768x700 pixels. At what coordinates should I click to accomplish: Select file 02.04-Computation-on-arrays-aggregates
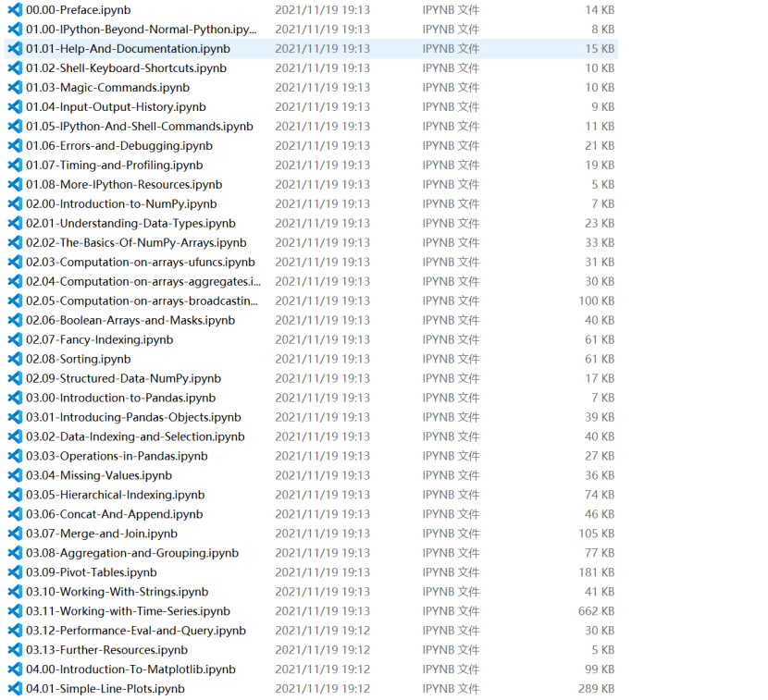click(x=143, y=281)
